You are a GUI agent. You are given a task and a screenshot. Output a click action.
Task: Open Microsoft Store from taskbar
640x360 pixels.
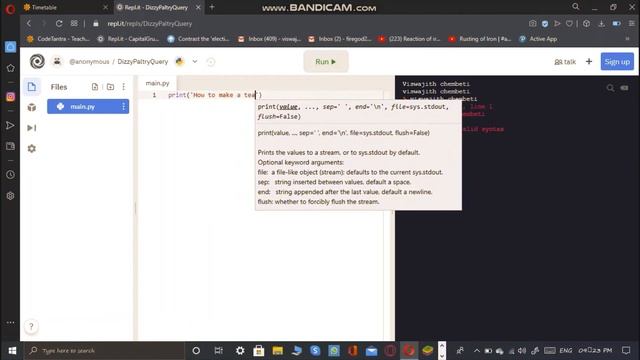[258, 351]
